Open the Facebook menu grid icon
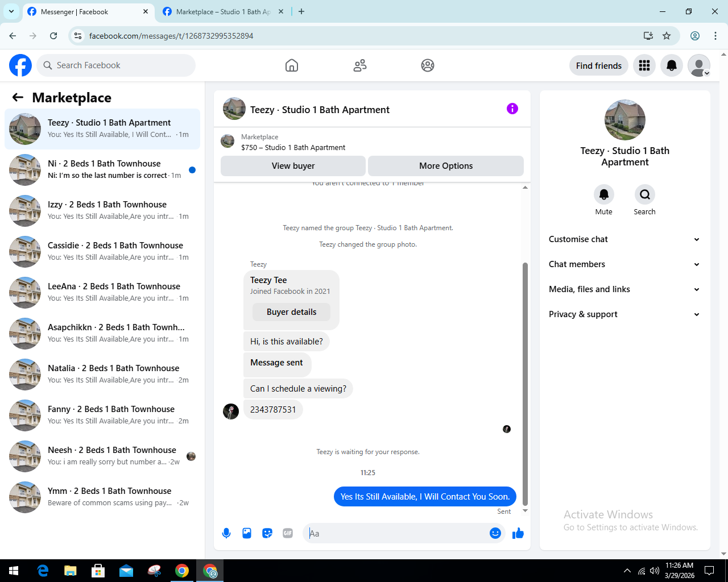Screen dimensions: 728x582 click(644, 65)
